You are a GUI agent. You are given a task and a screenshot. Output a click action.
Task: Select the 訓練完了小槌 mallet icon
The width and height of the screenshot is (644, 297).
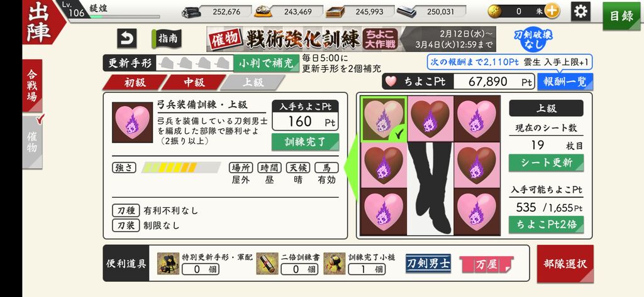[335, 264]
